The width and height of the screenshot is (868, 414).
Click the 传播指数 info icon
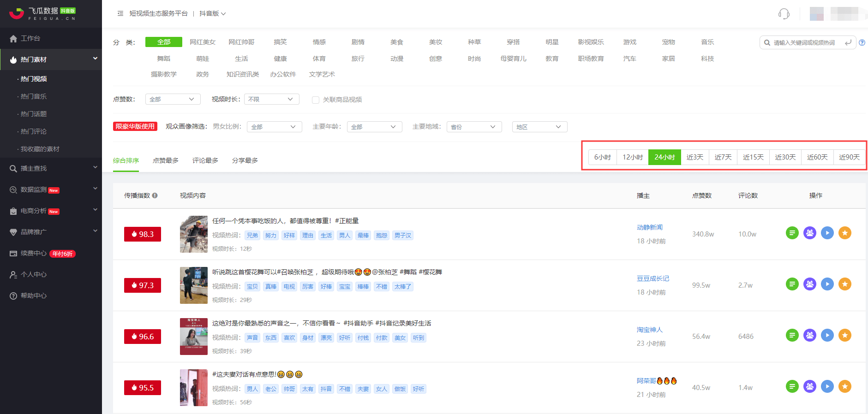155,195
